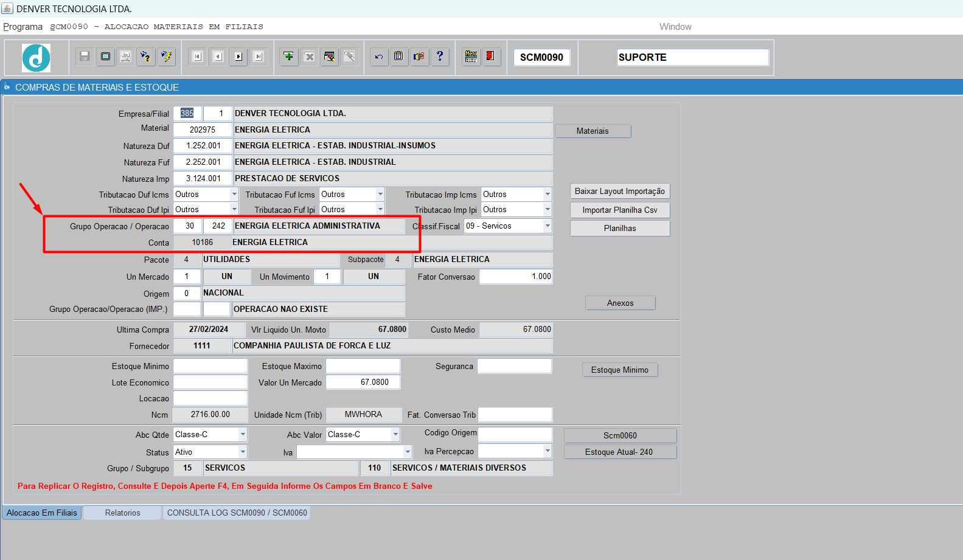Click Baixar Layout Importação button
The width and height of the screenshot is (963, 560).
pyautogui.click(x=620, y=191)
